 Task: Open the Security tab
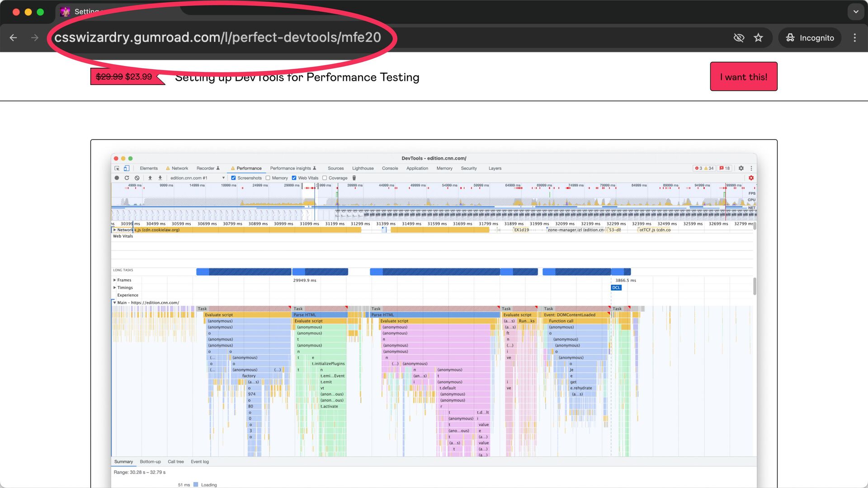click(469, 168)
